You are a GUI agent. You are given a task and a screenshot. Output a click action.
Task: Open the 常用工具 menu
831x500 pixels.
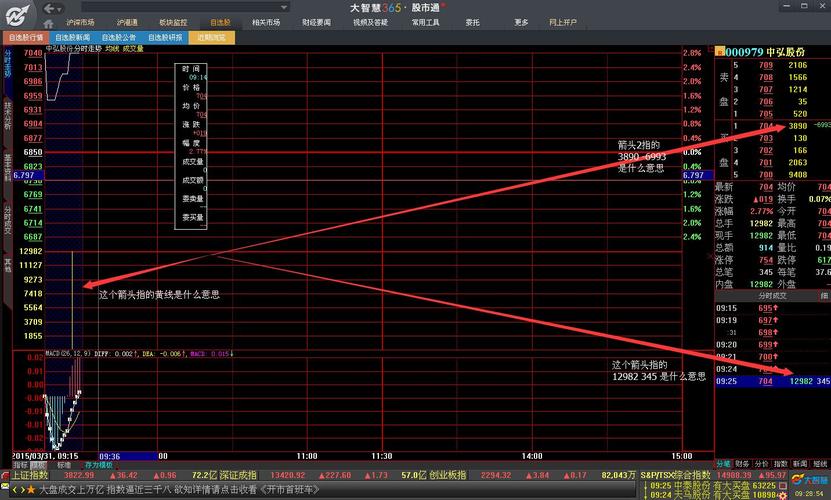click(x=426, y=22)
